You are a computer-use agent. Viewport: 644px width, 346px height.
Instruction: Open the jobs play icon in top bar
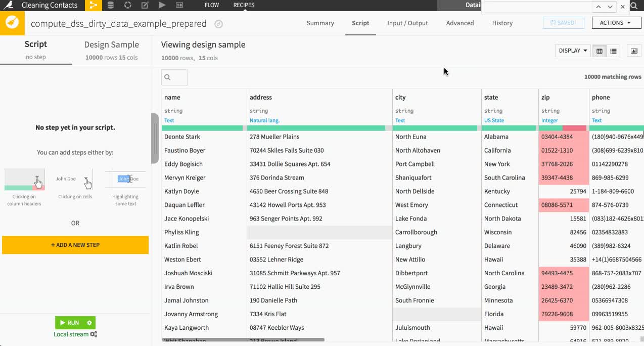point(162,6)
